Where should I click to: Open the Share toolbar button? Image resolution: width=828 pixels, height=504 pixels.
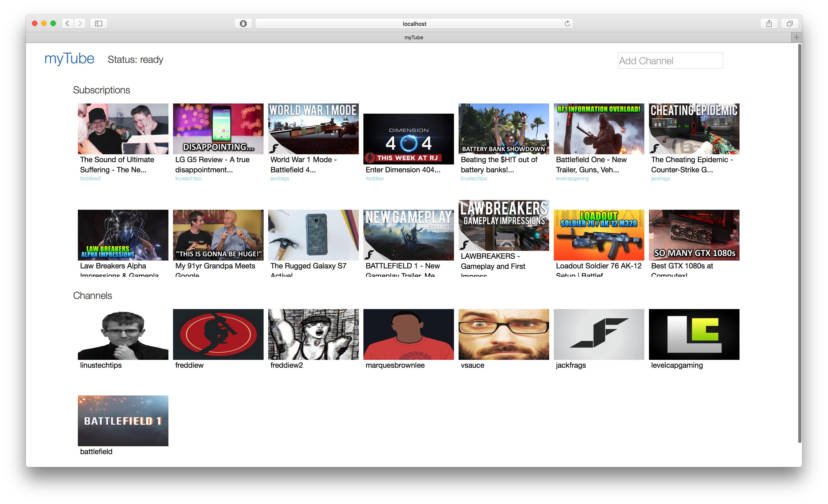pyautogui.click(x=769, y=24)
